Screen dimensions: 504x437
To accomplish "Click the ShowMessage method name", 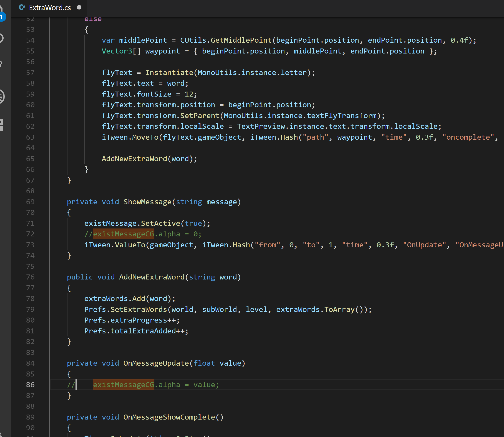I will (147, 202).
